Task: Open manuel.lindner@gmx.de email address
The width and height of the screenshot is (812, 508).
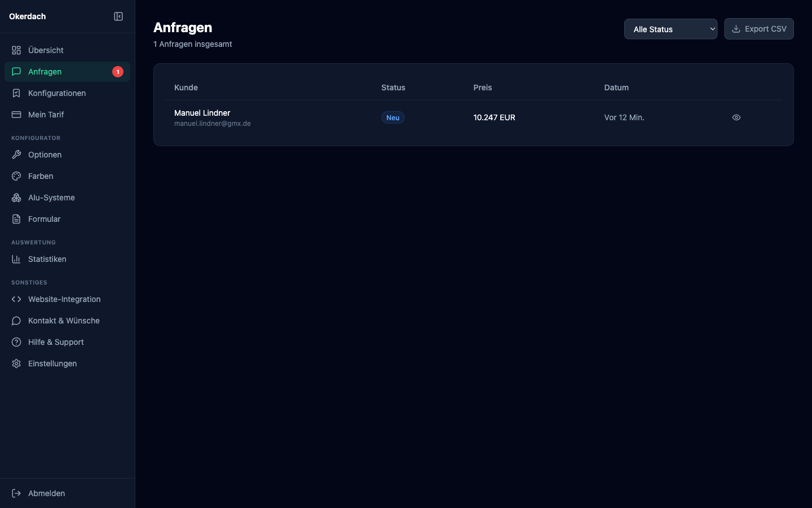Action: pos(213,124)
